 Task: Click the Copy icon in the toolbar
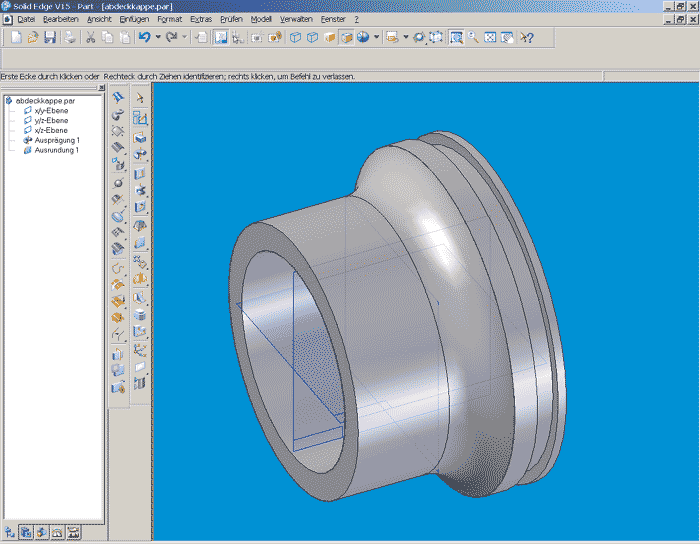point(108,37)
